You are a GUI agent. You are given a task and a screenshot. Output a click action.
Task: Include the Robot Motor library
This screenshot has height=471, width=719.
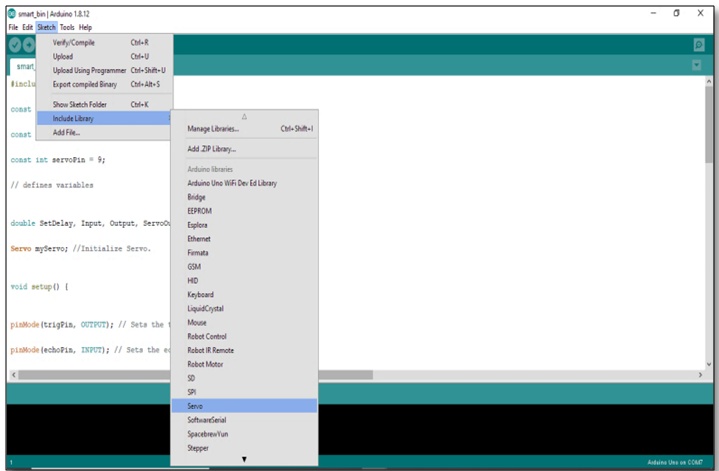click(244, 364)
